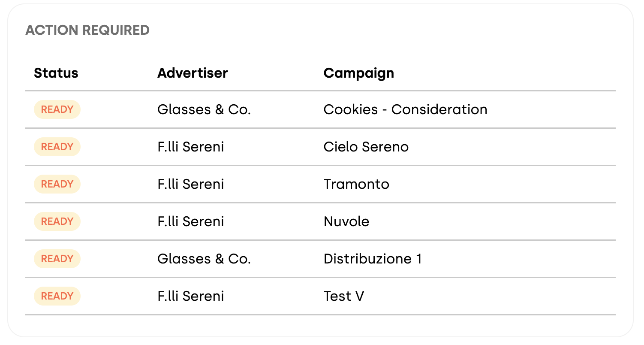
Task: Open the Tramonto campaign
Action: 356,184
